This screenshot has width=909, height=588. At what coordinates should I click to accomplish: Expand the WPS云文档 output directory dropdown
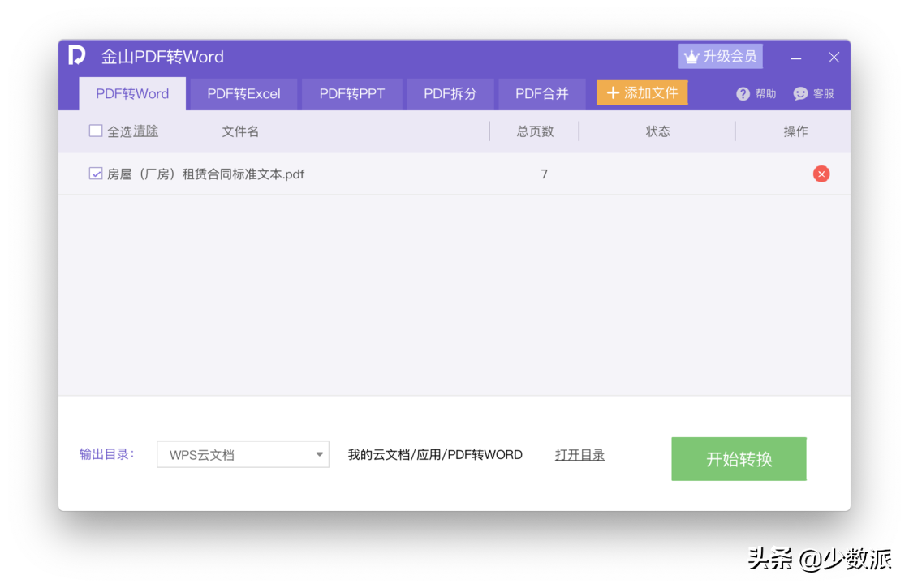(x=243, y=455)
